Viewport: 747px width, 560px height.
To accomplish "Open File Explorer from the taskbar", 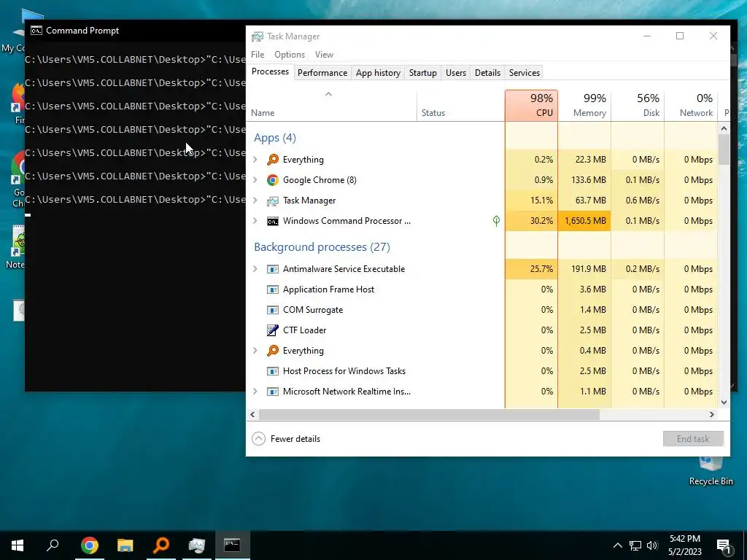I will tap(125, 545).
